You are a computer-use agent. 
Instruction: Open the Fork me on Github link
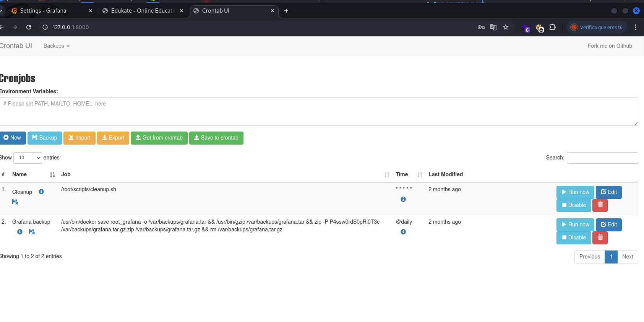click(610, 46)
